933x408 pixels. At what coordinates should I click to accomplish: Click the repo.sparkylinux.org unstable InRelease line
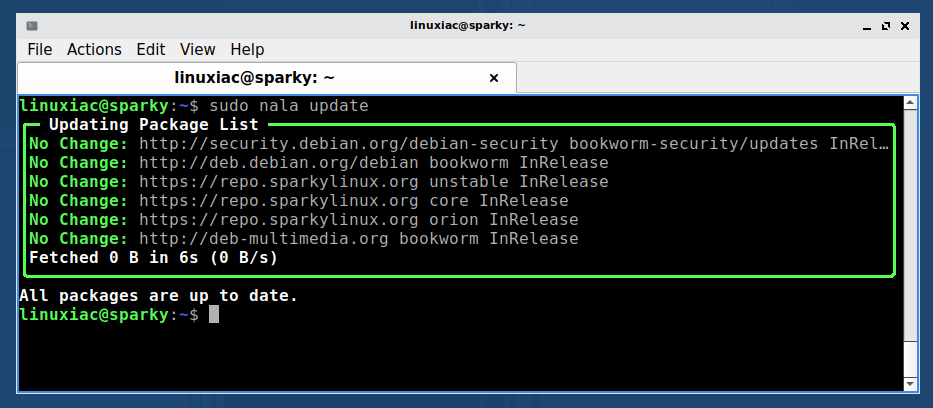click(318, 182)
